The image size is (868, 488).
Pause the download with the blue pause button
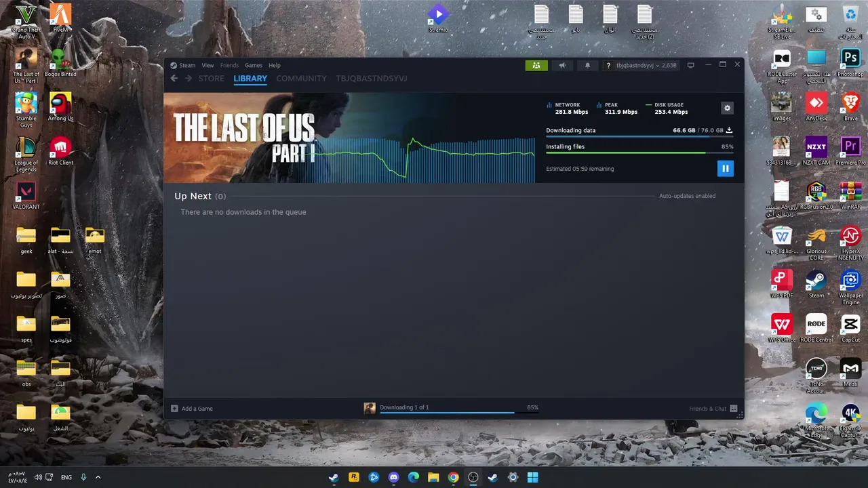tap(725, 168)
